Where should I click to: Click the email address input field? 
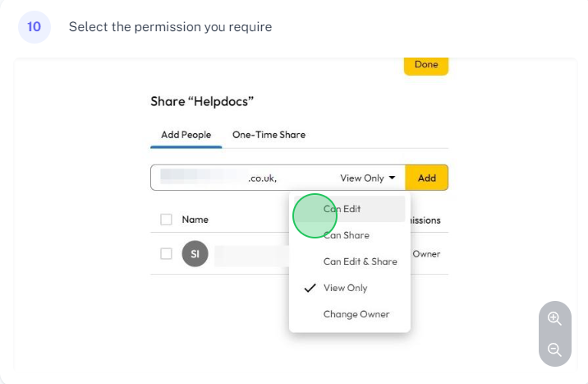(x=244, y=178)
